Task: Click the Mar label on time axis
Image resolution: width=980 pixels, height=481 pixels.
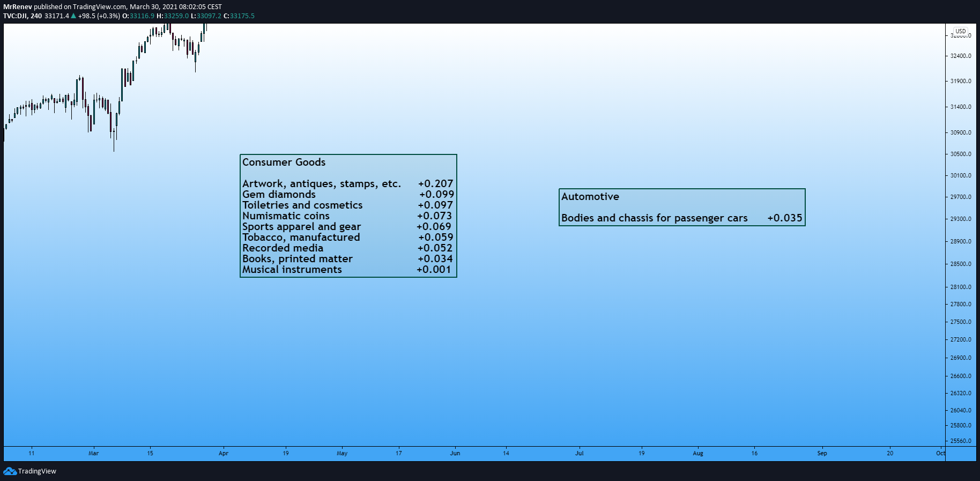Action: tap(94, 454)
